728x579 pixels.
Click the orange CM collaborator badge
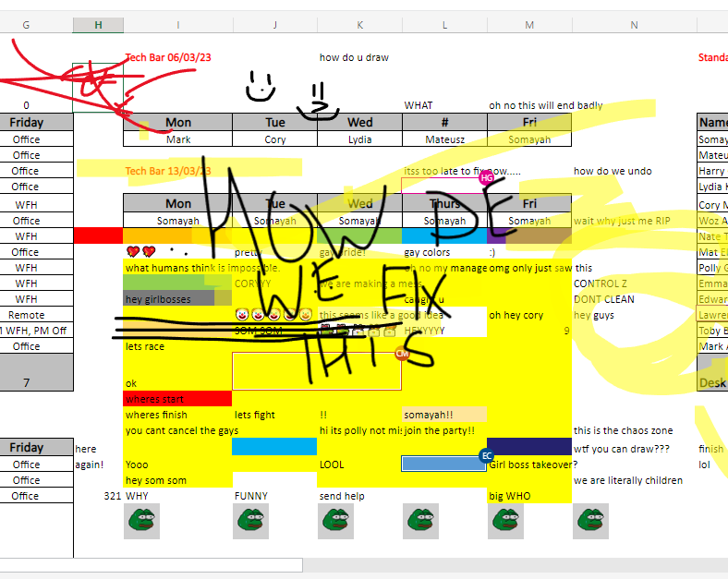[402, 354]
